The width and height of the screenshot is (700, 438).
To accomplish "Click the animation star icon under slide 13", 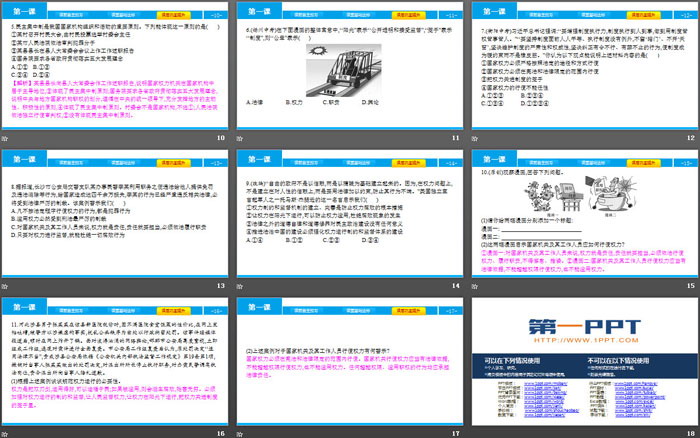I will [4, 286].
